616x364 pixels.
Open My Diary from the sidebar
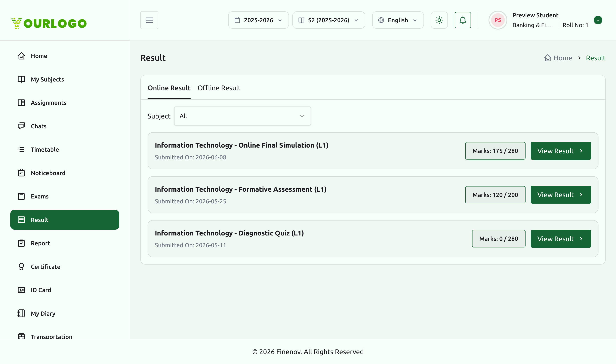point(65,314)
